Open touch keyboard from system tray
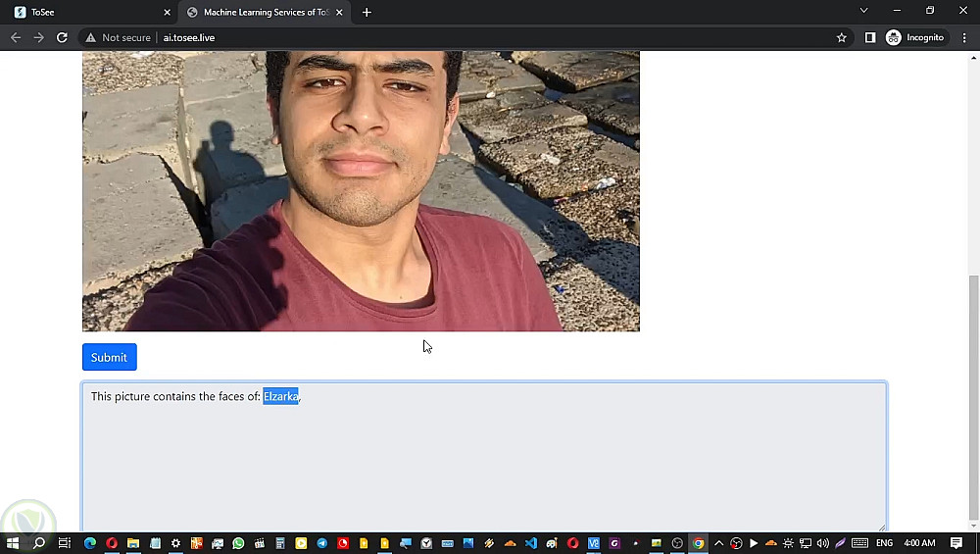This screenshot has width=980, height=554. tap(860, 543)
